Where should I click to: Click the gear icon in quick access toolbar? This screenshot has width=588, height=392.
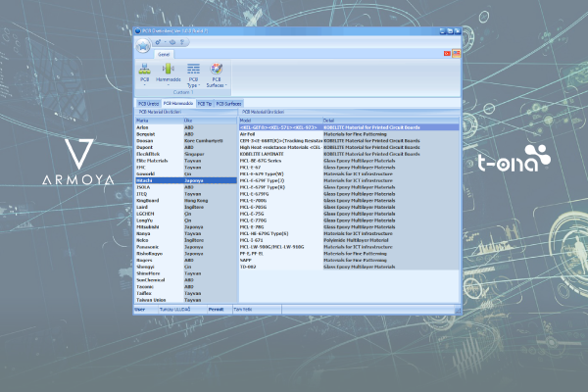(158, 42)
